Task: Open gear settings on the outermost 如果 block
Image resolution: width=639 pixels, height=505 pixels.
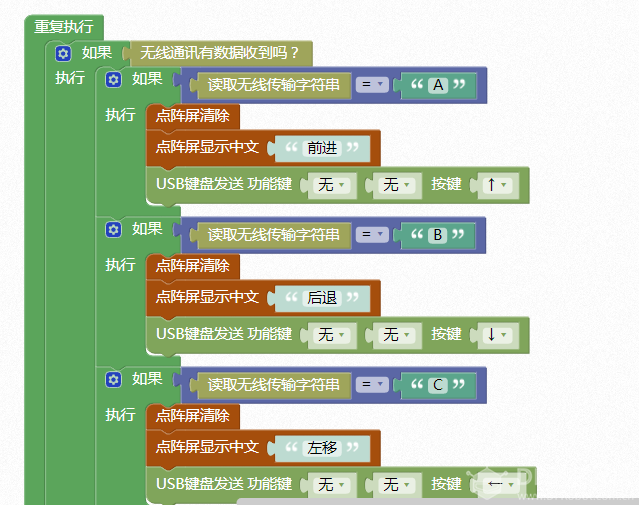Action: coord(63,53)
